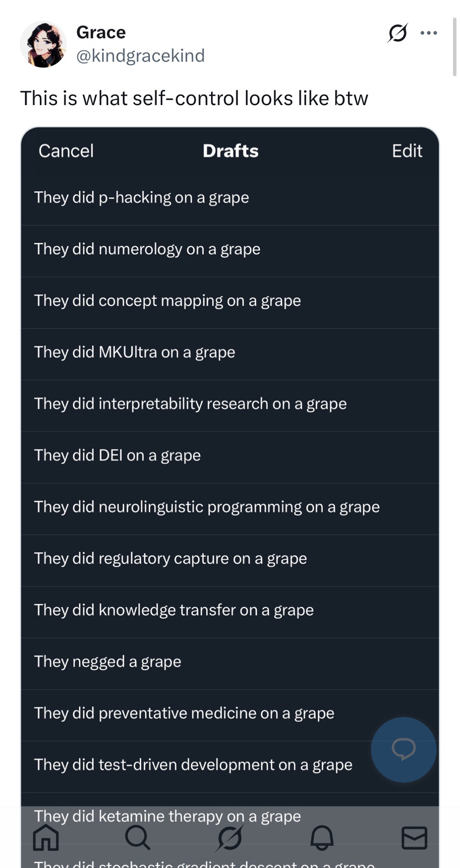
Task: Select the 'They did p-hacking on a grape' draft
Action: (142, 198)
